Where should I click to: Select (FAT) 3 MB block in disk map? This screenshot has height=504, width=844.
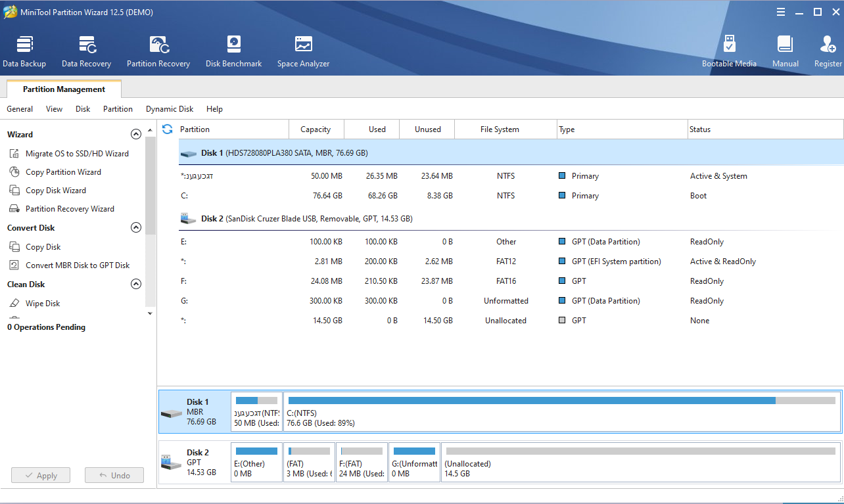309,462
